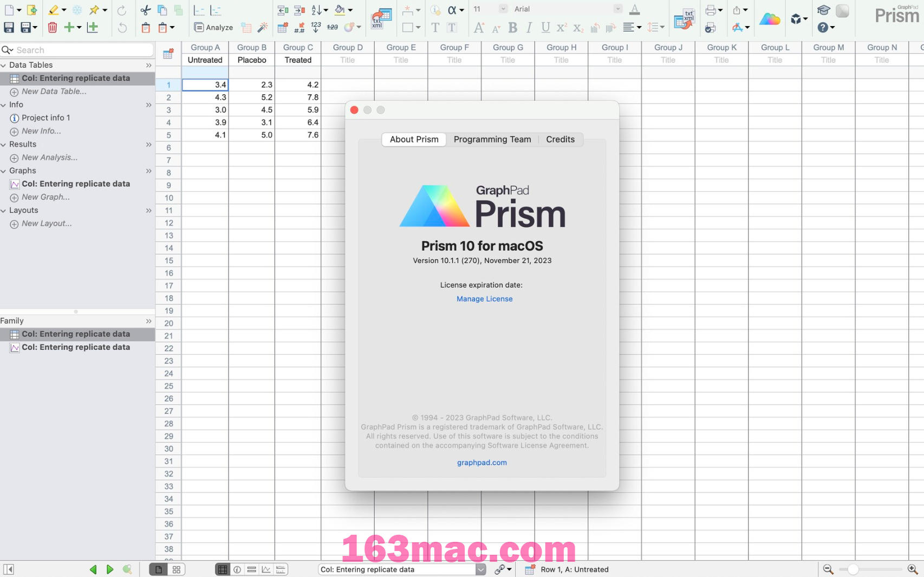The width and height of the screenshot is (924, 577).
Task: Click the zoom out magnifier icon
Action: coord(828,569)
